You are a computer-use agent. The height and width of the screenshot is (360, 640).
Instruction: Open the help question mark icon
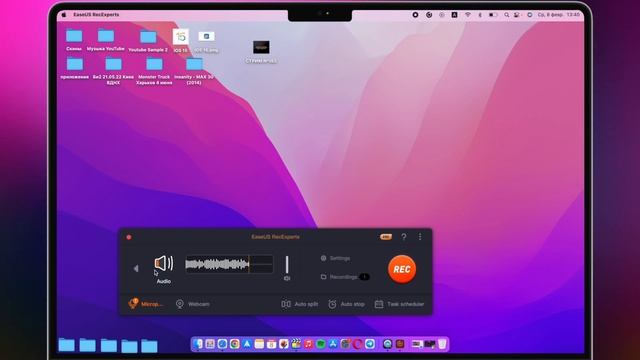click(404, 237)
